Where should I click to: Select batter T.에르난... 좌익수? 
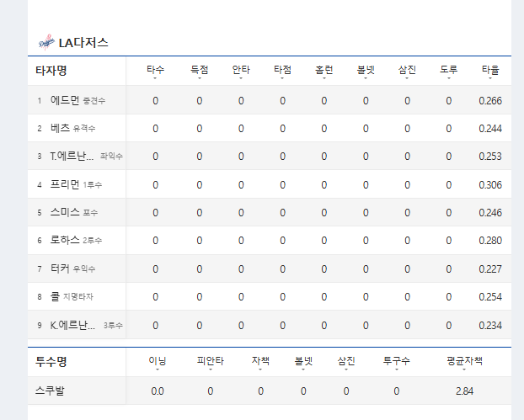pos(86,156)
